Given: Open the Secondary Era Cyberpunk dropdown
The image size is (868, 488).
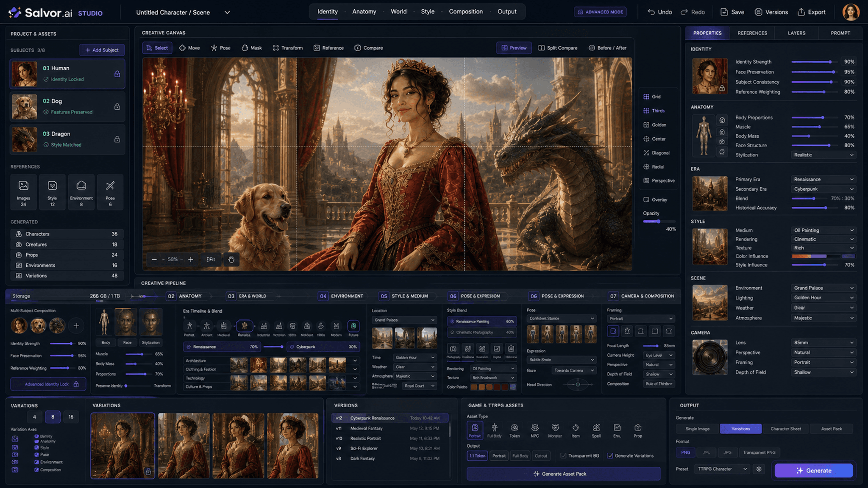Looking at the screenshot, I should [x=823, y=189].
